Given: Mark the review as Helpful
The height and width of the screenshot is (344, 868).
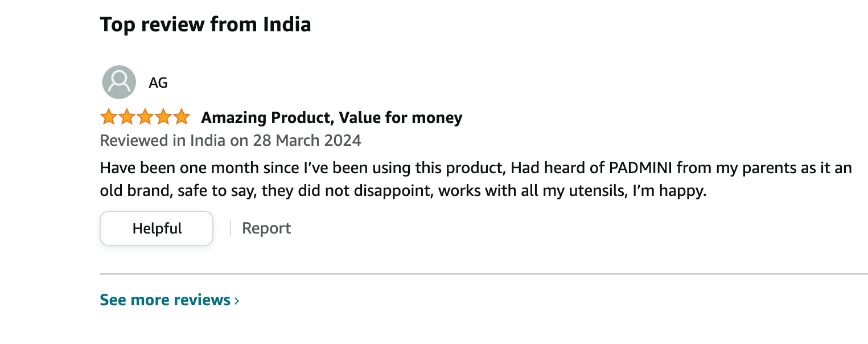Looking at the screenshot, I should click(x=157, y=228).
